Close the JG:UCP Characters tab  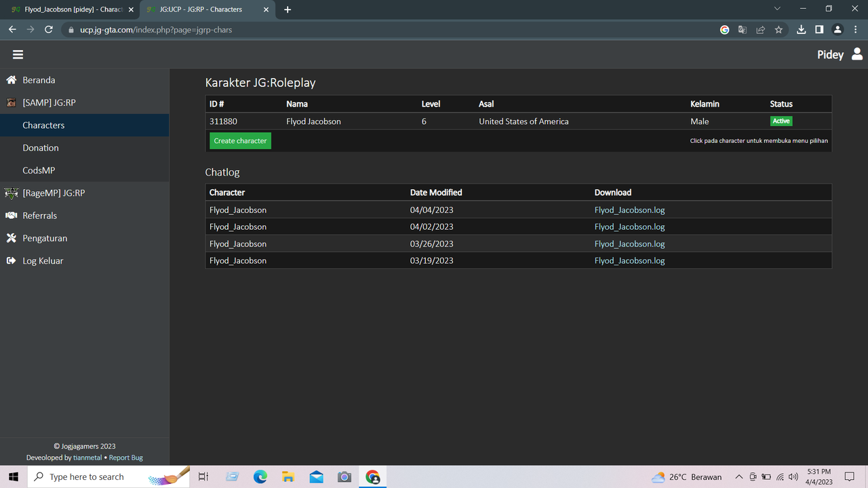pos(266,9)
